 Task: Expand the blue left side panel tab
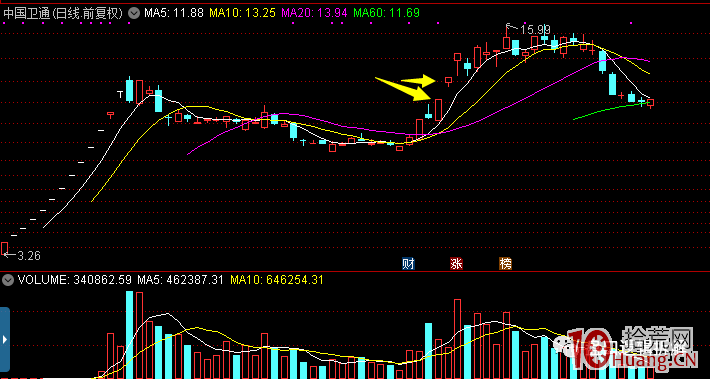[x=5, y=339]
